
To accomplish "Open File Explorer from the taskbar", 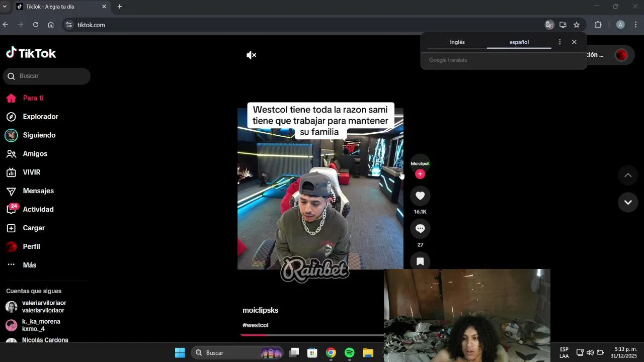I will (368, 352).
